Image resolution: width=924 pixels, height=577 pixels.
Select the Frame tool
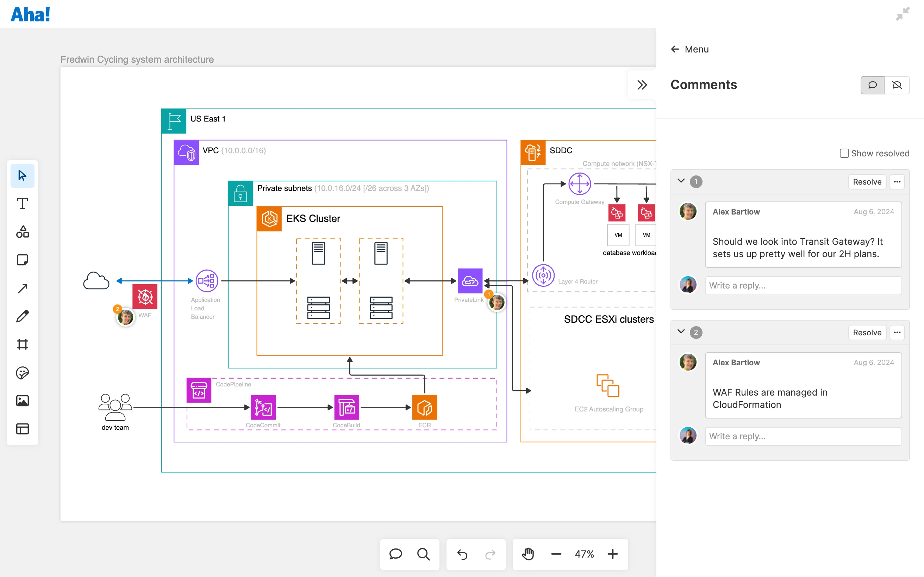click(x=22, y=344)
